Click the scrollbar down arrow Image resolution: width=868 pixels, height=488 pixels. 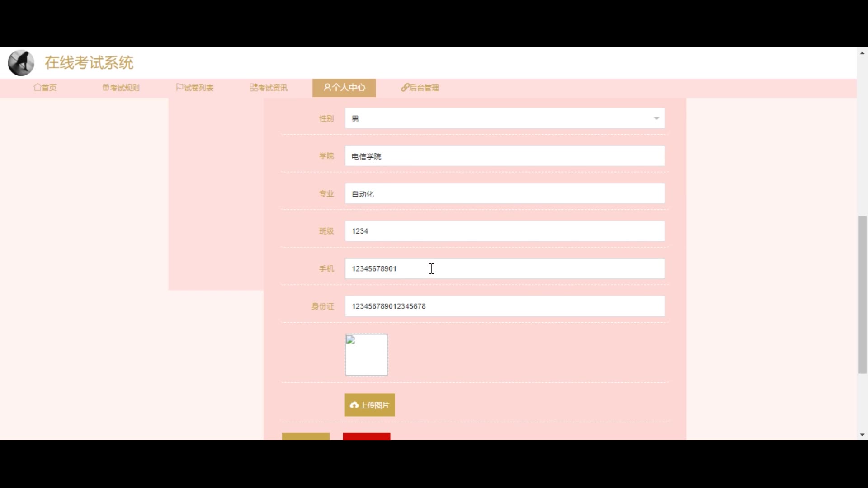coord(862,435)
